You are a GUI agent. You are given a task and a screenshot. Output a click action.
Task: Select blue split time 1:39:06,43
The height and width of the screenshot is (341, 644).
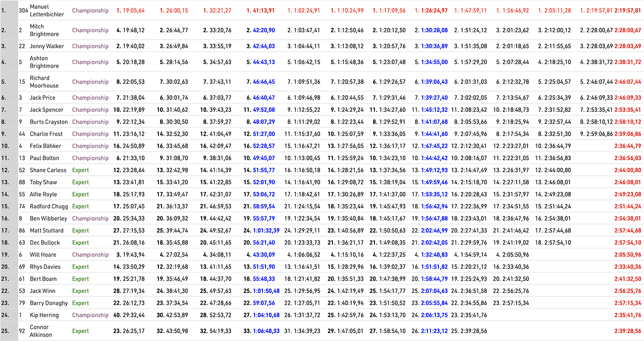434,82
